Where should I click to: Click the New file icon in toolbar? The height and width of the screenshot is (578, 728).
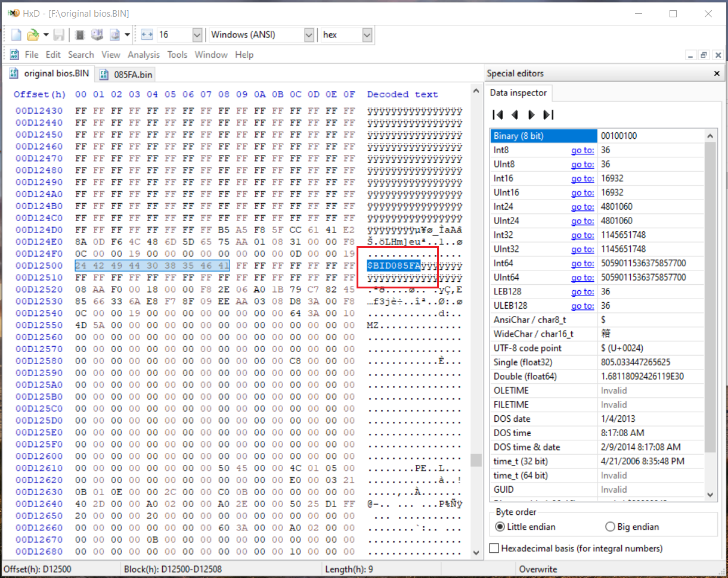click(16, 35)
